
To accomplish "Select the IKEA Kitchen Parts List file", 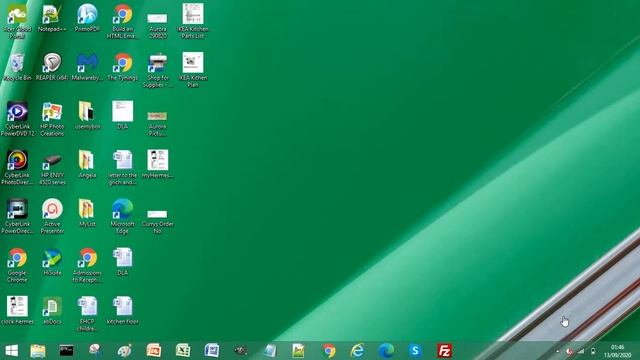I will 193,21.
